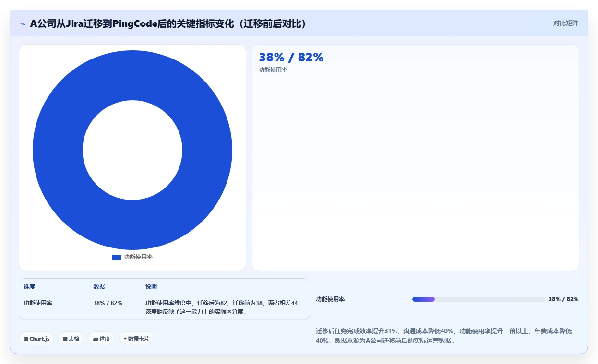598x364 pixels.
Task: Click the 功能使用率 legend label under chart
Action: [138, 257]
